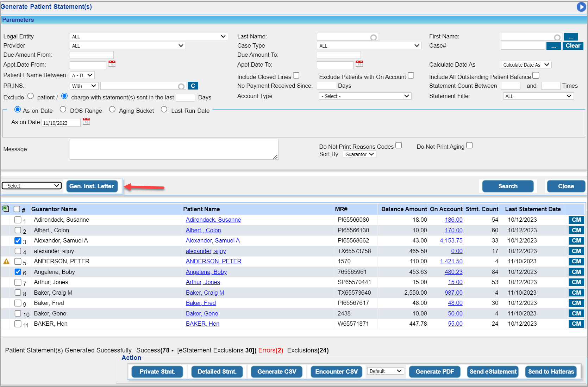Click the CM icon for Adirondack, Susanne

576,220
